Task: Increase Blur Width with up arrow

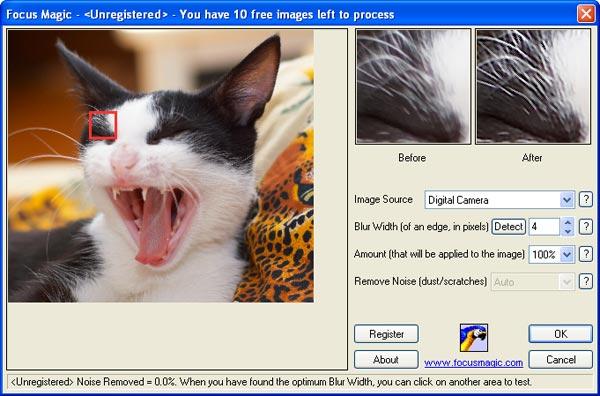Action: click(x=567, y=222)
